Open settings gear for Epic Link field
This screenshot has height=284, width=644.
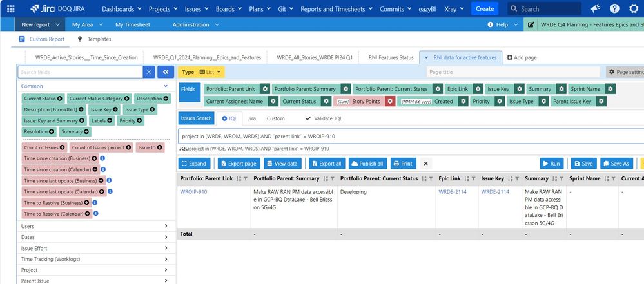478,89
